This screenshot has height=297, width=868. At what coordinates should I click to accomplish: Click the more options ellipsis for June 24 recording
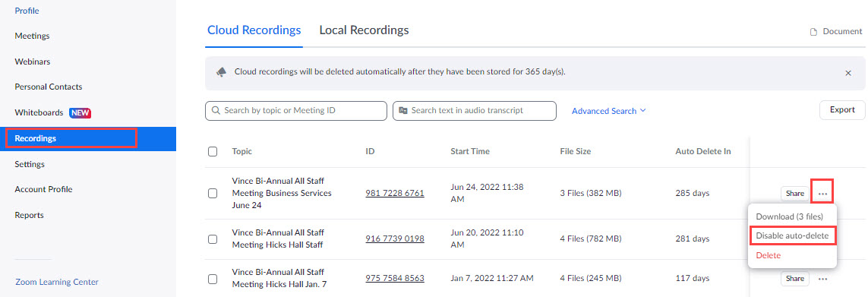pyautogui.click(x=822, y=194)
